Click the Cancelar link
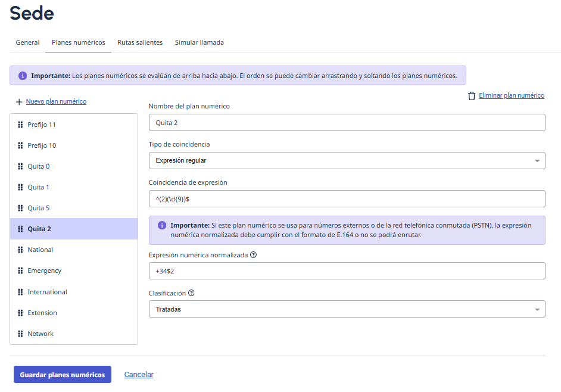This screenshot has width=561, height=392. [139, 375]
